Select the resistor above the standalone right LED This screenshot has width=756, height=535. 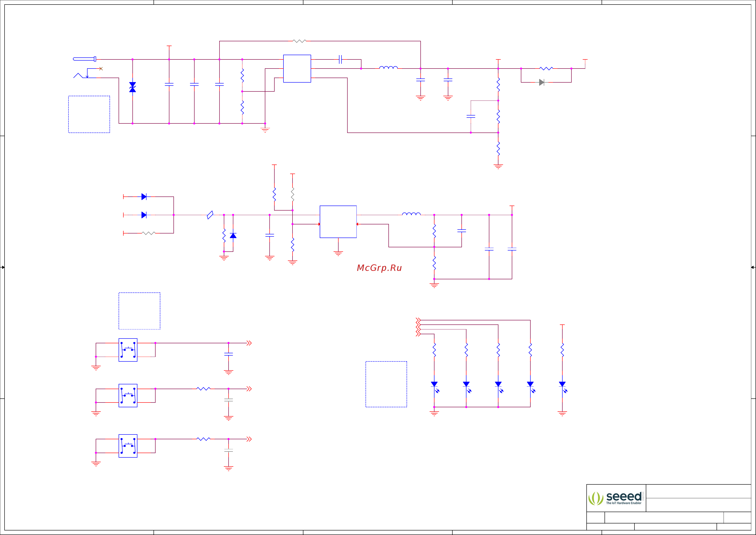tap(562, 350)
